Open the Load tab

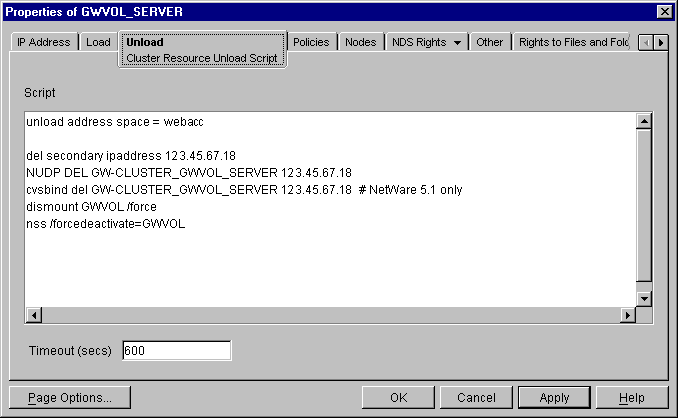click(x=99, y=42)
